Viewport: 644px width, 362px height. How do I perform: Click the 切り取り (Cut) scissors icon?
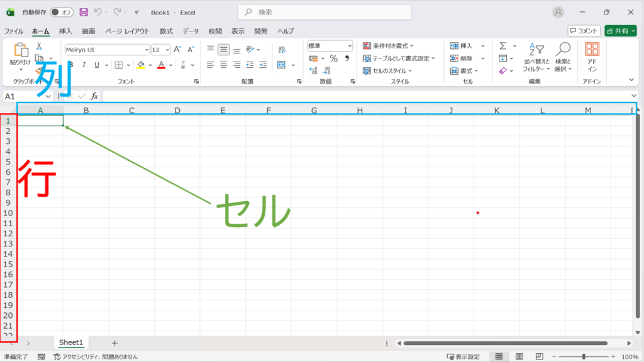[38, 47]
